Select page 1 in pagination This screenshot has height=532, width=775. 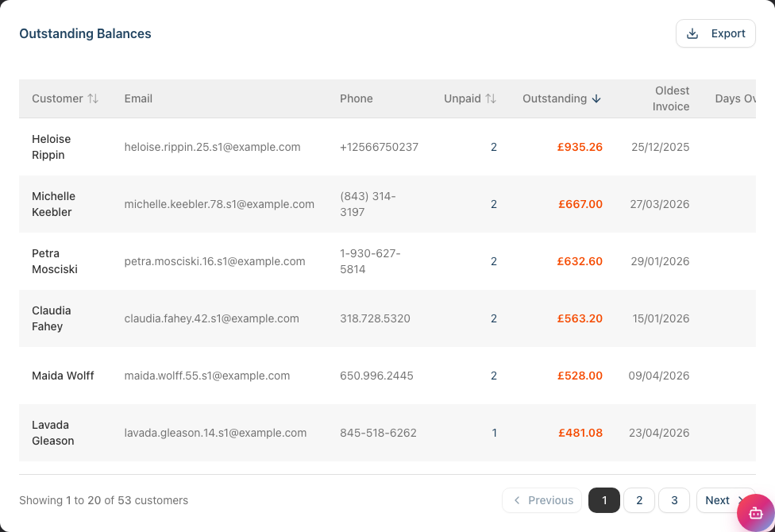604,500
